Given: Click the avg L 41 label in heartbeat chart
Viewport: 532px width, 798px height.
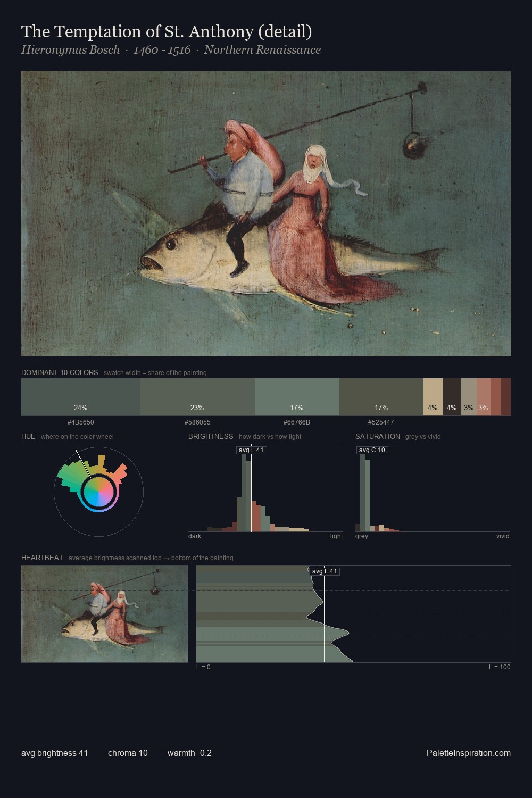Looking at the screenshot, I should click(325, 571).
